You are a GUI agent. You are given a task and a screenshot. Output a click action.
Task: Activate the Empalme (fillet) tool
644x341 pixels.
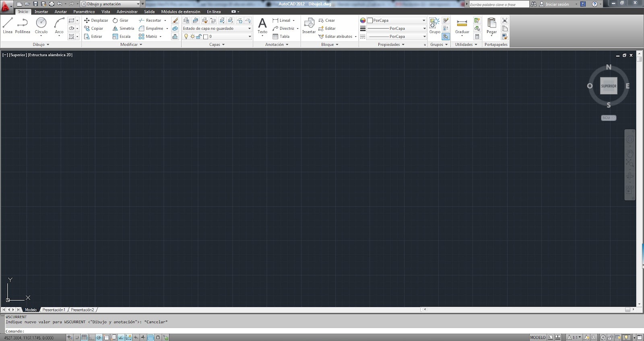151,28
